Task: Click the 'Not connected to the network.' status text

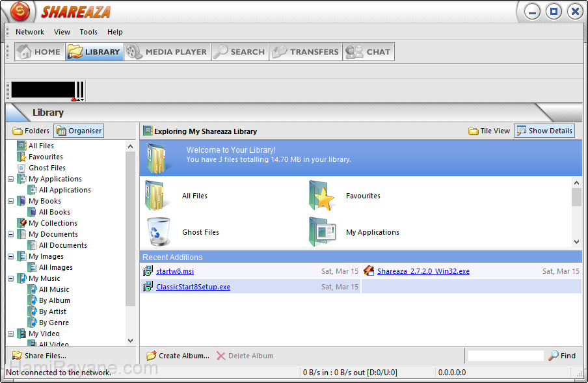Action: [59, 373]
